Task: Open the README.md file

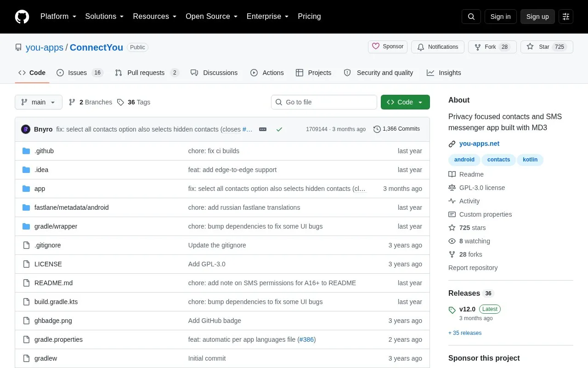Action: (53, 283)
